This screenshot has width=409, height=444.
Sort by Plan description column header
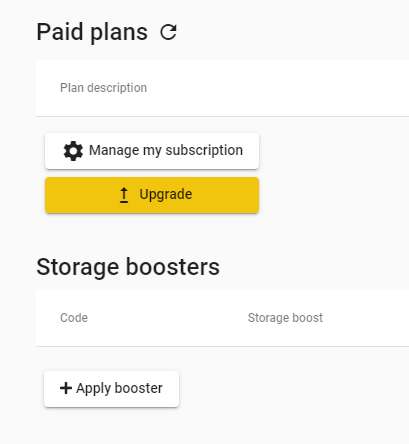click(x=103, y=88)
